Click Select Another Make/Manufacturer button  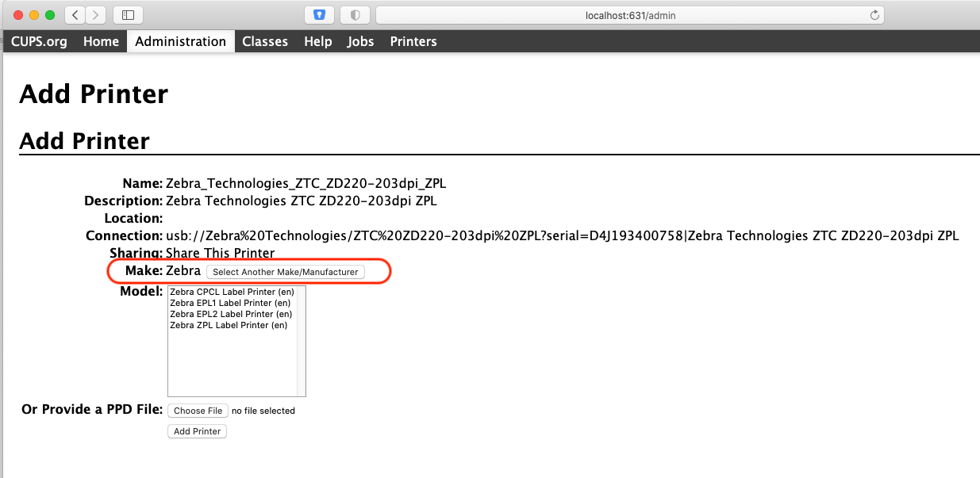coord(286,272)
